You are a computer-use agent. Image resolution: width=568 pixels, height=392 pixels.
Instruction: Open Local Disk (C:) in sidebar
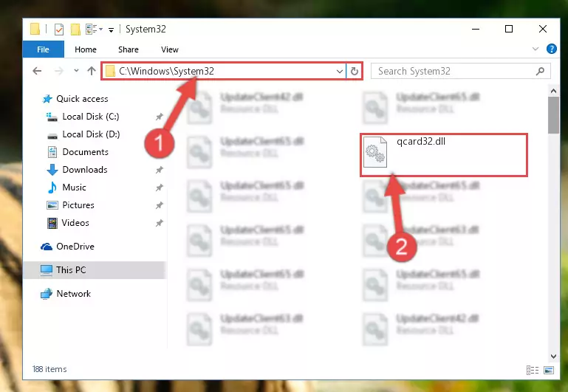[x=91, y=117]
